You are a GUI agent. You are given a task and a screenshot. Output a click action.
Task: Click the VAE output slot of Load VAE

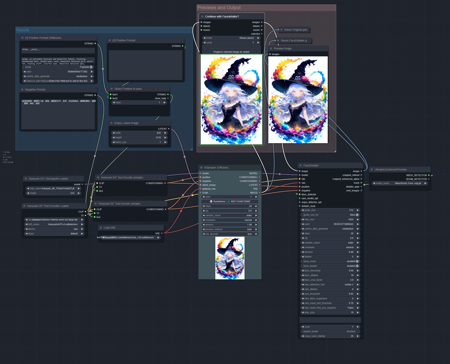click(162, 233)
